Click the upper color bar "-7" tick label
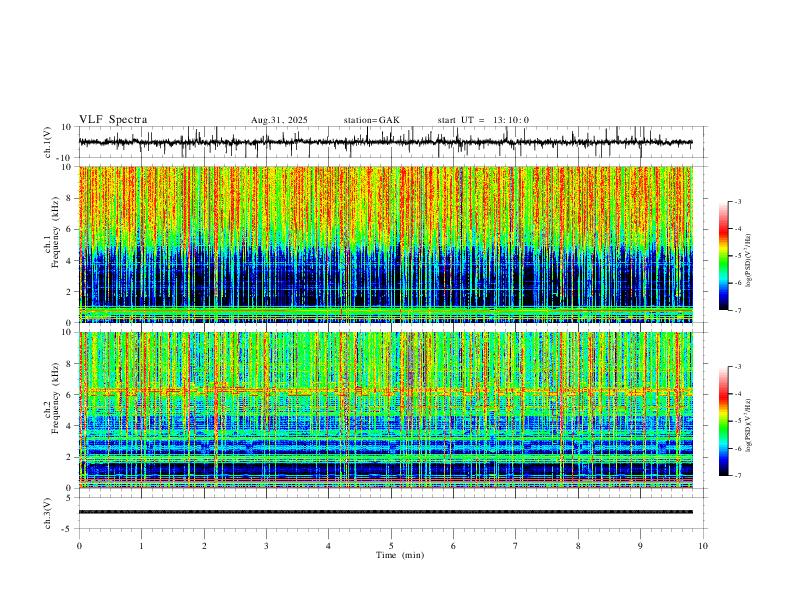 [x=737, y=310]
